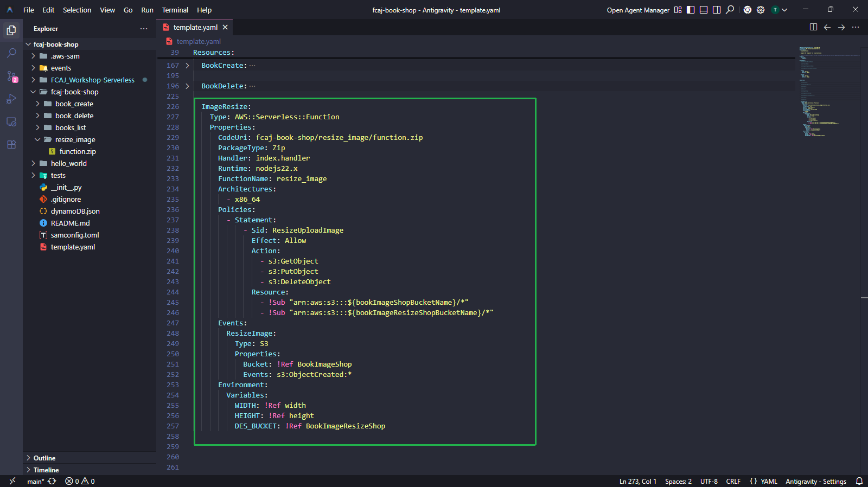Unfold the BookCreate section at line 167

coord(187,66)
